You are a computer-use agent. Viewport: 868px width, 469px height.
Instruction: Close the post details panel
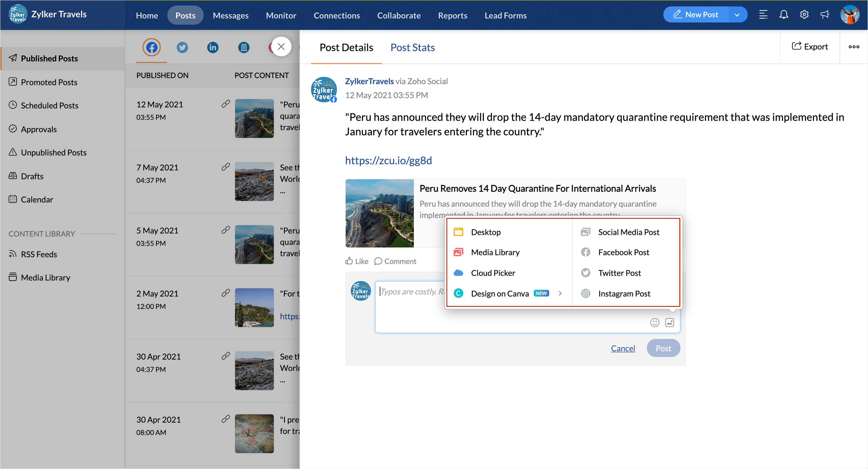coord(281,46)
